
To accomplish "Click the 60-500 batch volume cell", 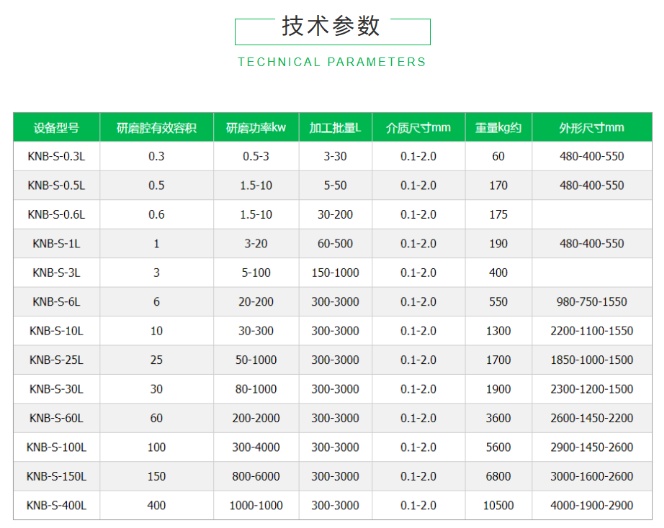I will 334,244.
